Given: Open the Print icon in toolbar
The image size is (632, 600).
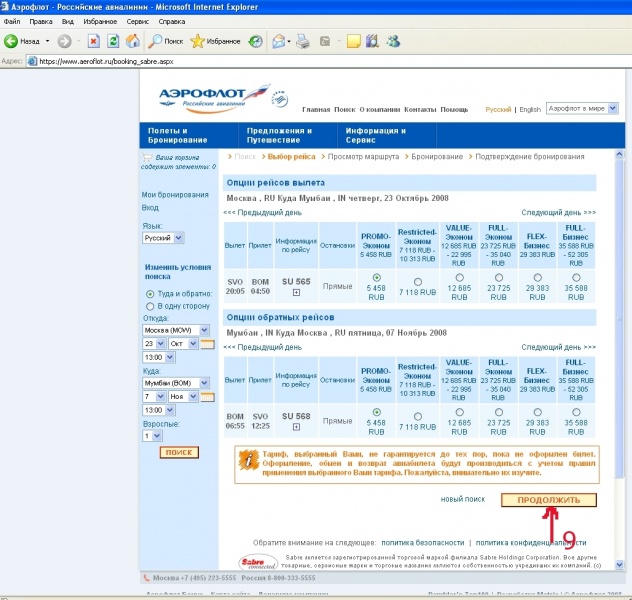Looking at the screenshot, I should tap(301, 41).
